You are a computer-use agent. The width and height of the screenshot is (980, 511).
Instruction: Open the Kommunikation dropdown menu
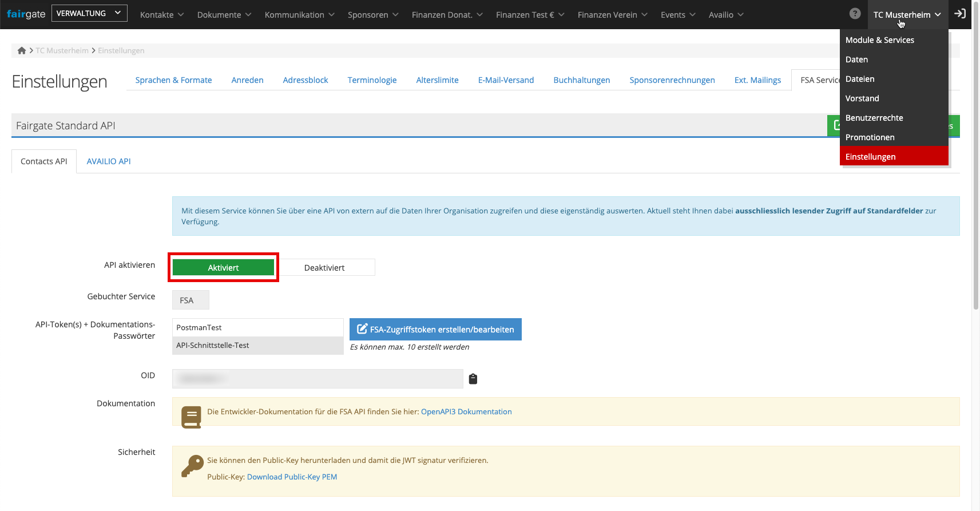[x=299, y=15]
